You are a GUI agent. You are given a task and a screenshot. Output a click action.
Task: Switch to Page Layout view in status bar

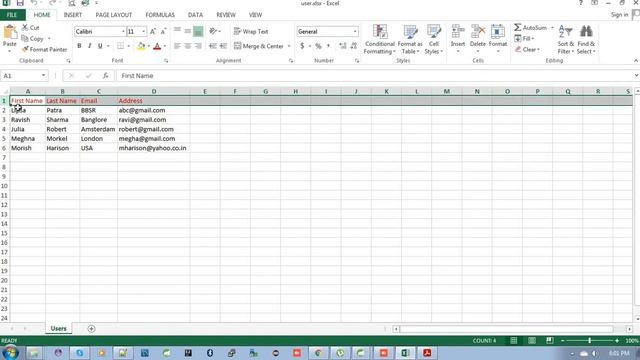coord(531,340)
